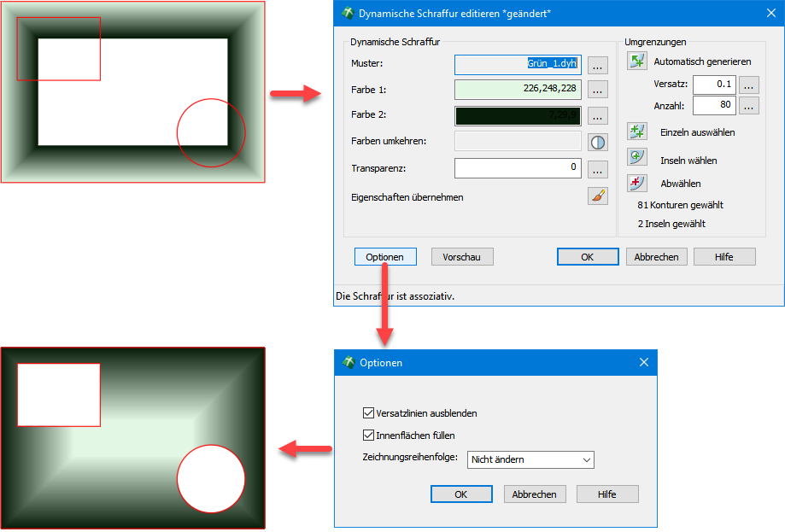Click the Automatisch generieren boundary icon

point(637,61)
